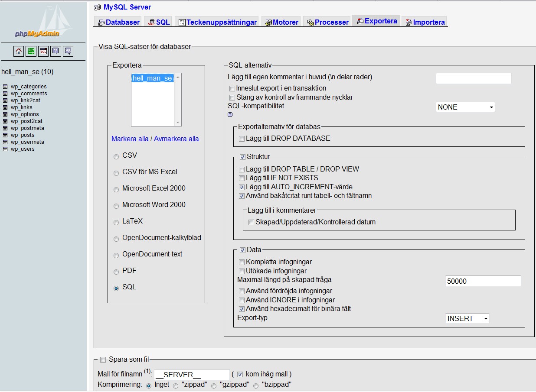Click the MySQL Server header icon

point(98,7)
